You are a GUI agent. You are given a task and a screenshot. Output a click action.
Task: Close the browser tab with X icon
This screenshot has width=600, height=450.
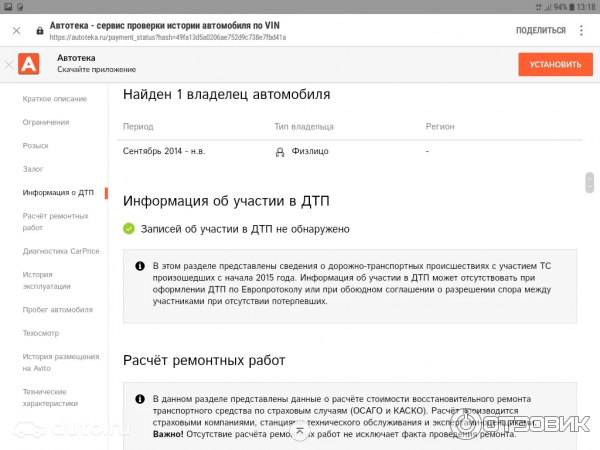click(16, 31)
